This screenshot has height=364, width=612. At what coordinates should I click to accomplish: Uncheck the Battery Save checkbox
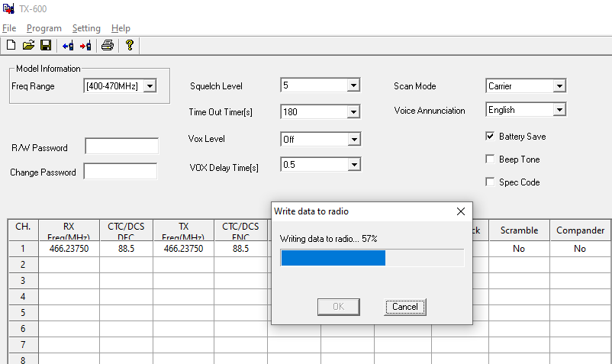point(490,136)
